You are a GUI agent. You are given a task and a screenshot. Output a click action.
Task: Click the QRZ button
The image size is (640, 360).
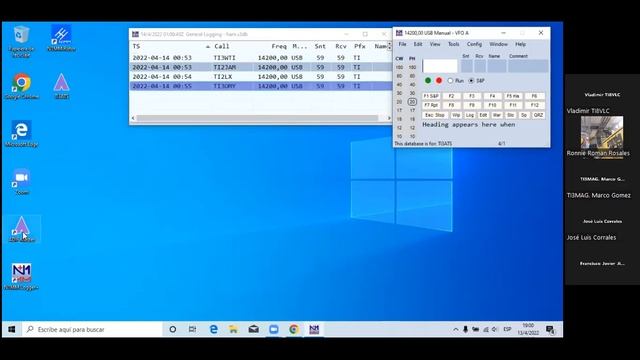click(538, 115)
